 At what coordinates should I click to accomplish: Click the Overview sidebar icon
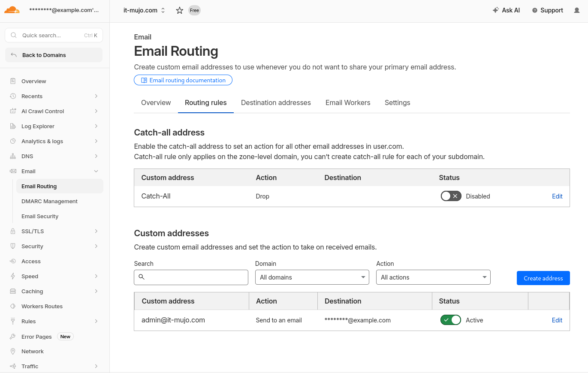[x=13, y=81]
